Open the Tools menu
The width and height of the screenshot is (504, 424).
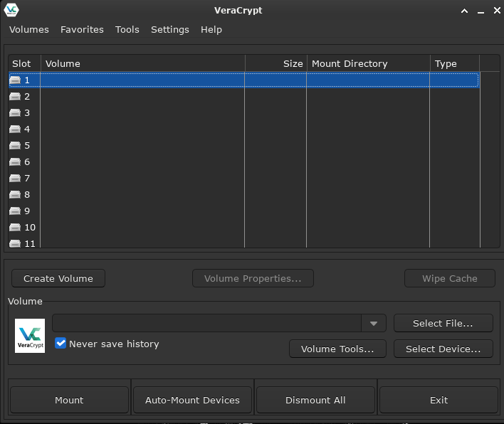pyautogui.click(x=127, y=30)
